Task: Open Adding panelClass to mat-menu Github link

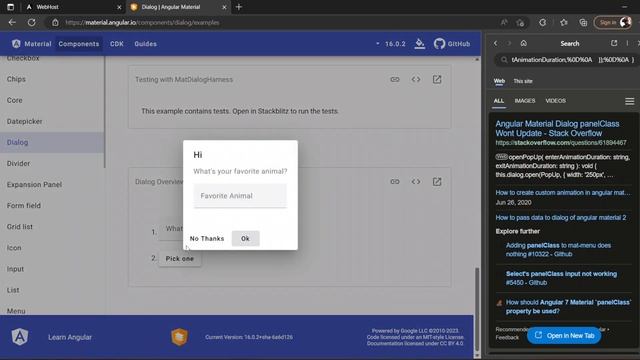Action: (558, 250)
